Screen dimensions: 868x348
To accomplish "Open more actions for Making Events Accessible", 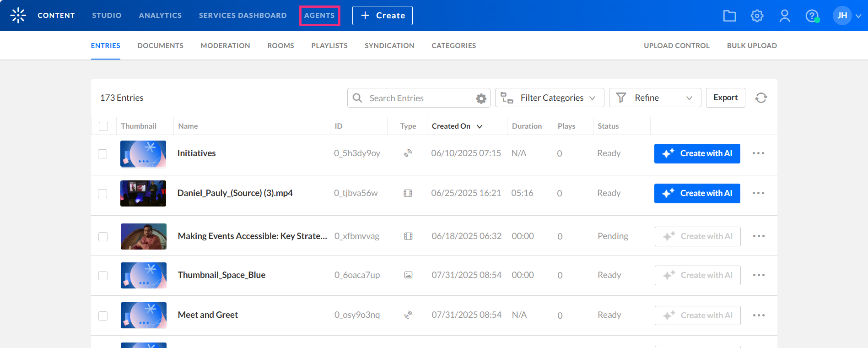I will 759,236.
